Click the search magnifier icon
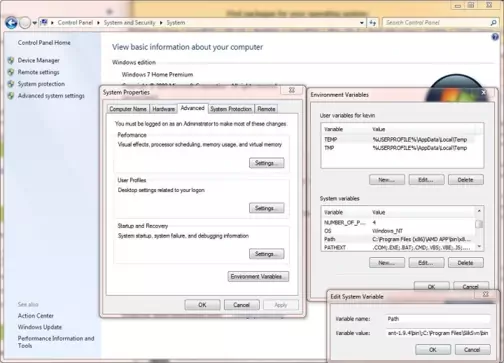 click(493, 23)
